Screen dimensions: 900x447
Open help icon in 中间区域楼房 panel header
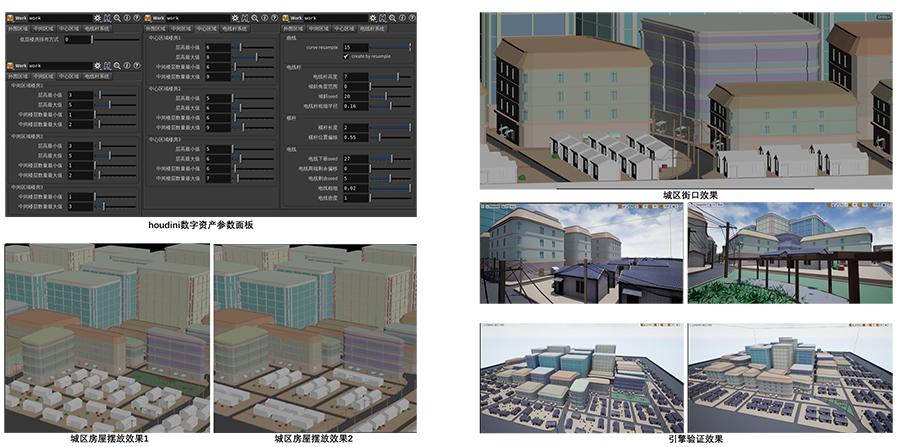click(136, 66)
